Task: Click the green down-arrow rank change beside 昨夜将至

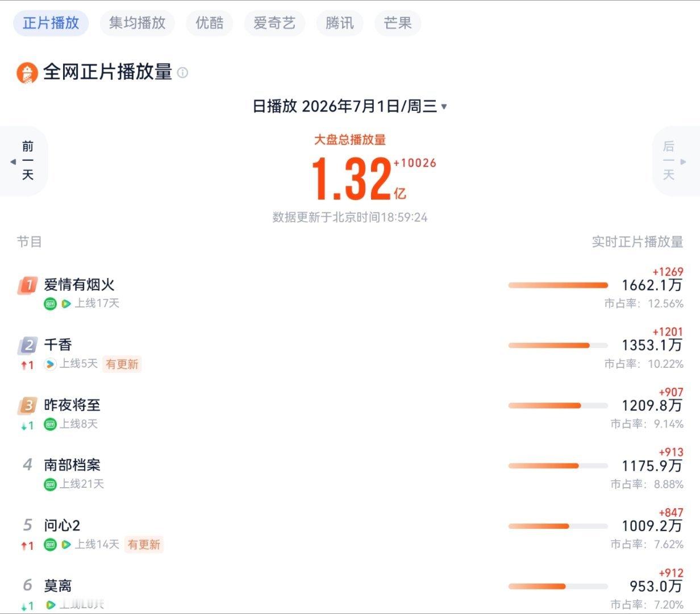Action: (x=27, y=425)
